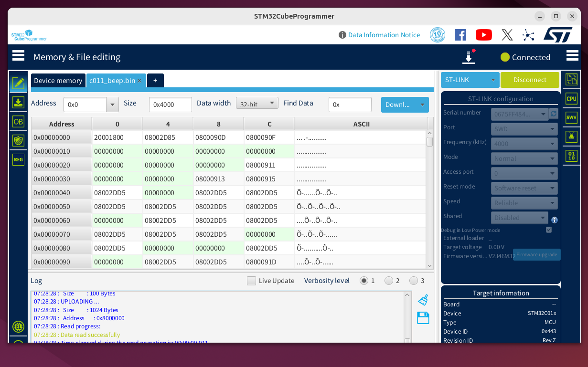
Task: Toggle Debug in Low Power mode
Action: tap(548, 230)
